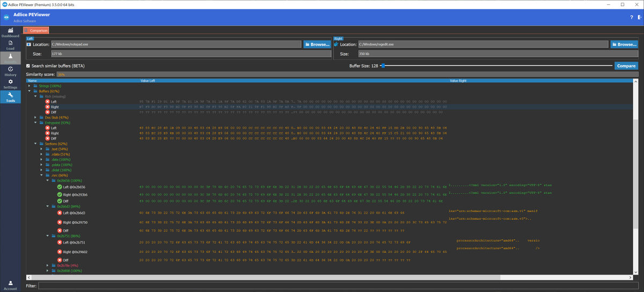Expand the .data (100%) section

pos(41,159)
